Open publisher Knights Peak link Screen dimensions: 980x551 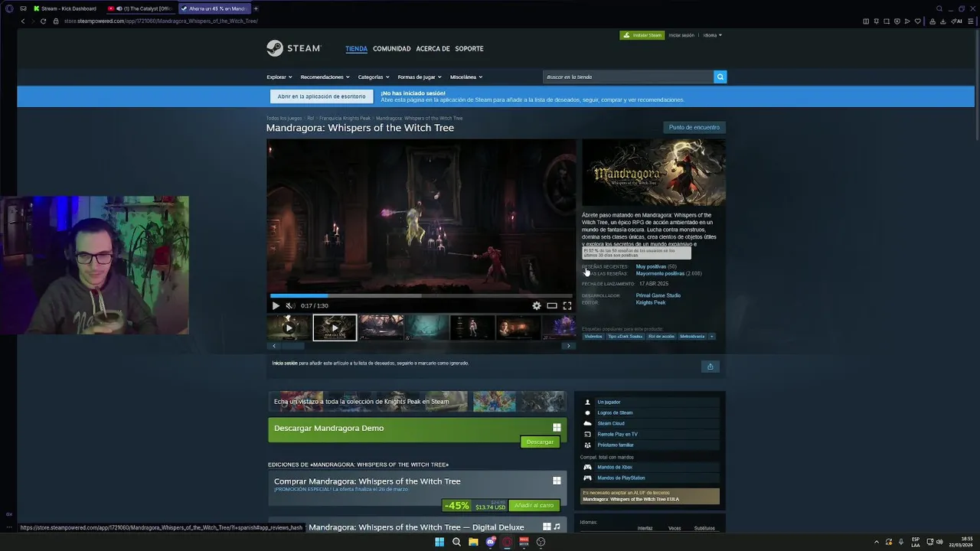[651, 302]
